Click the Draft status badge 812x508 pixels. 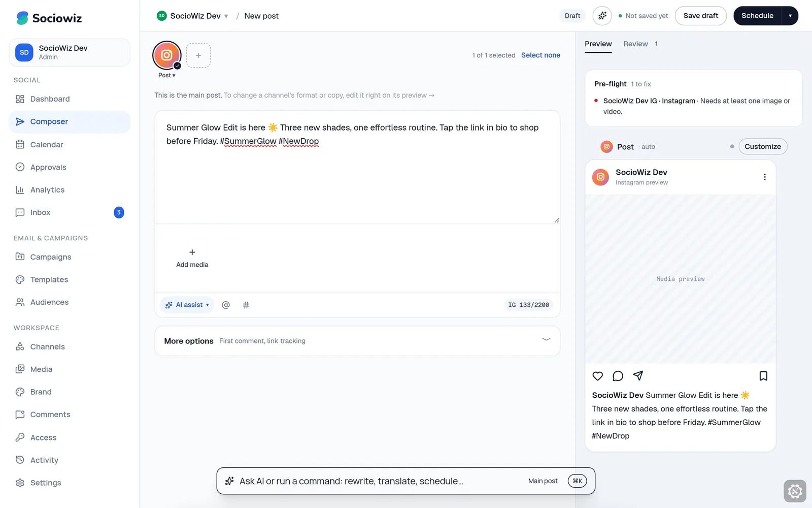(x=572, y=16)
